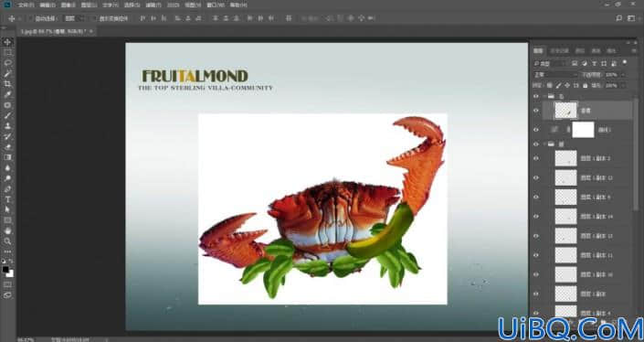Select the Horizontal Type tool

coord(7,199)
